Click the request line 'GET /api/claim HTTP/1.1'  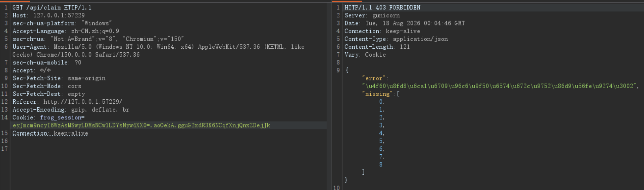click(x=52, y=8)
